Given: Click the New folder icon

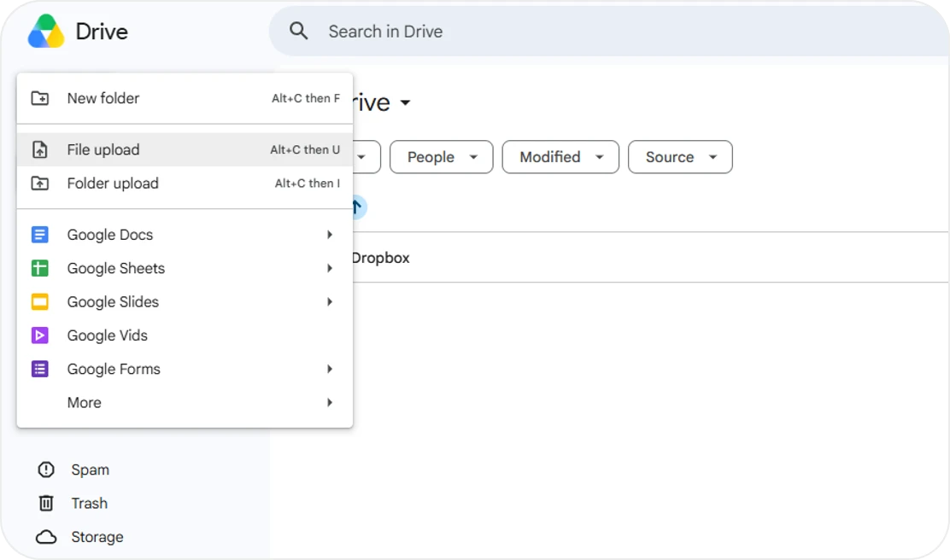Looking at the screenshot, I should (40, 98).
